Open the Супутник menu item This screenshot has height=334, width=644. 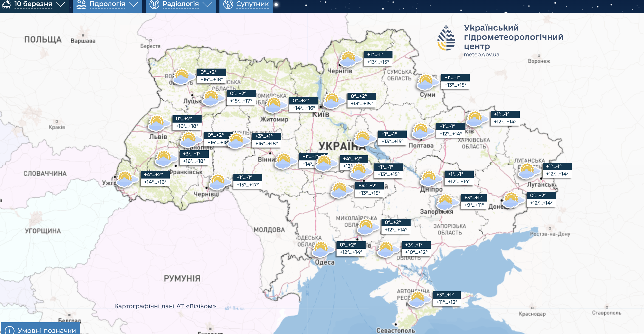252,4
